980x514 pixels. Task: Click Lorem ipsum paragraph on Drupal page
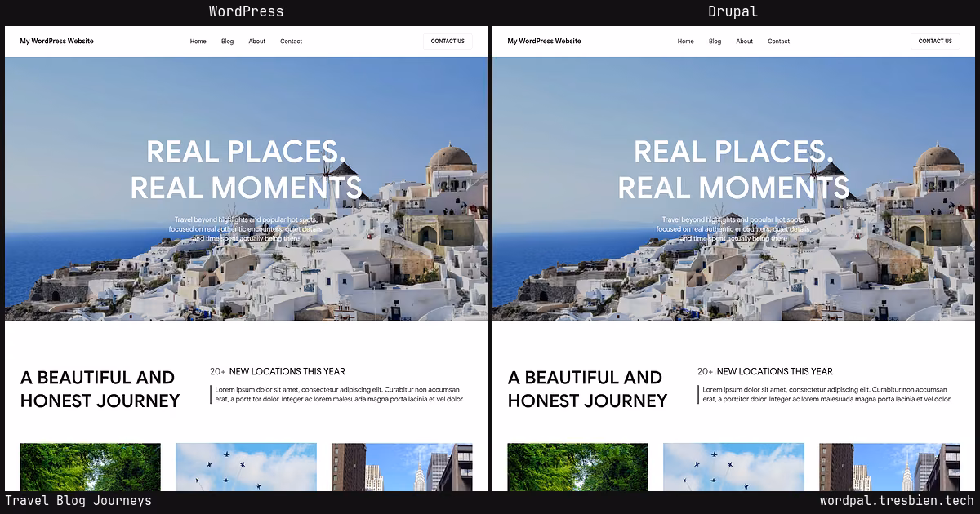click(827, 395)
